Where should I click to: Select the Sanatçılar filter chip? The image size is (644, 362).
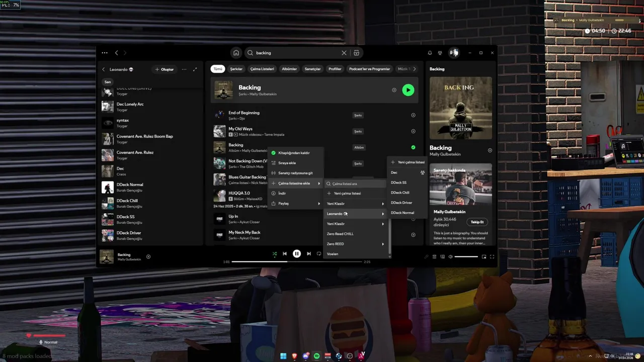pos(312,69)
